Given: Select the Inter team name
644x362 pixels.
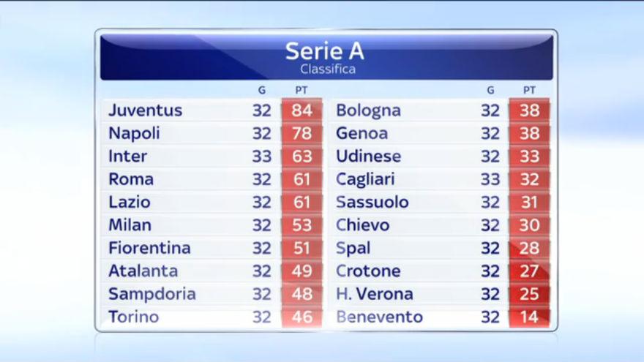Looking at the screenshot, I should point(128,157).
